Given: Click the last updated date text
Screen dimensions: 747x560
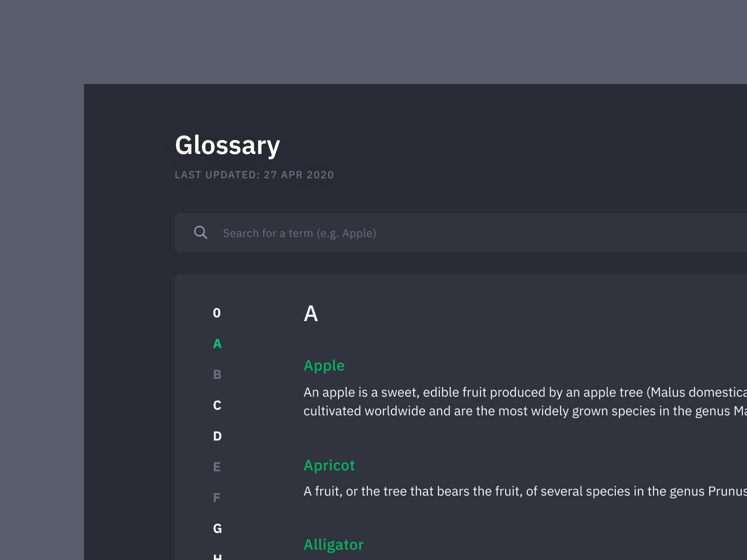Looking at the screenshot, I should [254, 175].
